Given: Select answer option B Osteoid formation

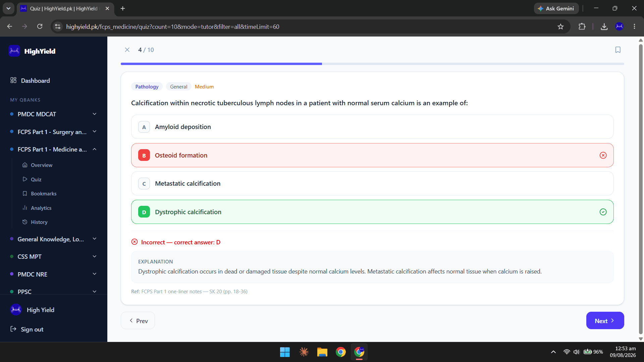Looking at the screenshot, I should click(x=372, y=155).
